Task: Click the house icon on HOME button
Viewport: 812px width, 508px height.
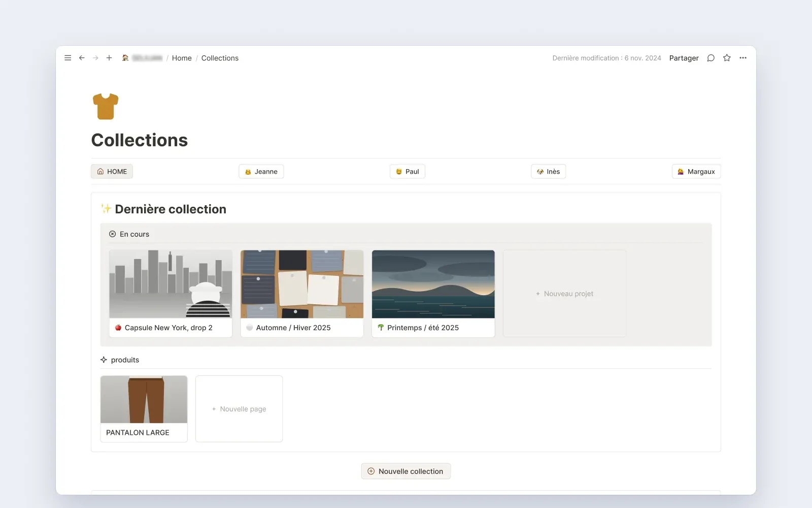Action: (100, 172)
